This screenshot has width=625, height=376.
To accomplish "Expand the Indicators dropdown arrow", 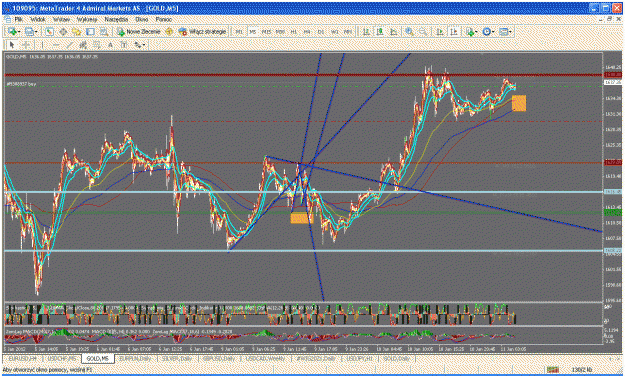I will [476, 31].
